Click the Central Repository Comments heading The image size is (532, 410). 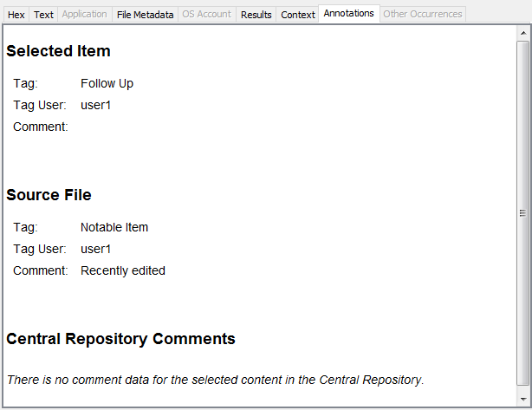[x=120, y=339]
